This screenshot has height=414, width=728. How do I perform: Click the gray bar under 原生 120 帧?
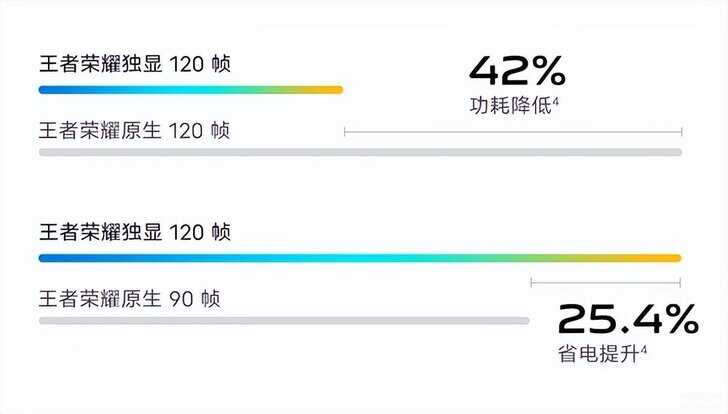(x=360, y=152)
